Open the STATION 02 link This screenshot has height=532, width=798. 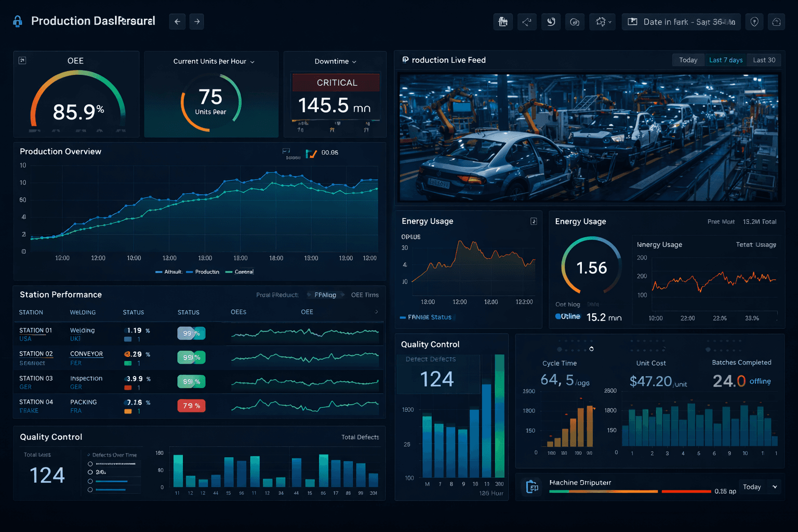pyautogui.click(x=36, y=354)
